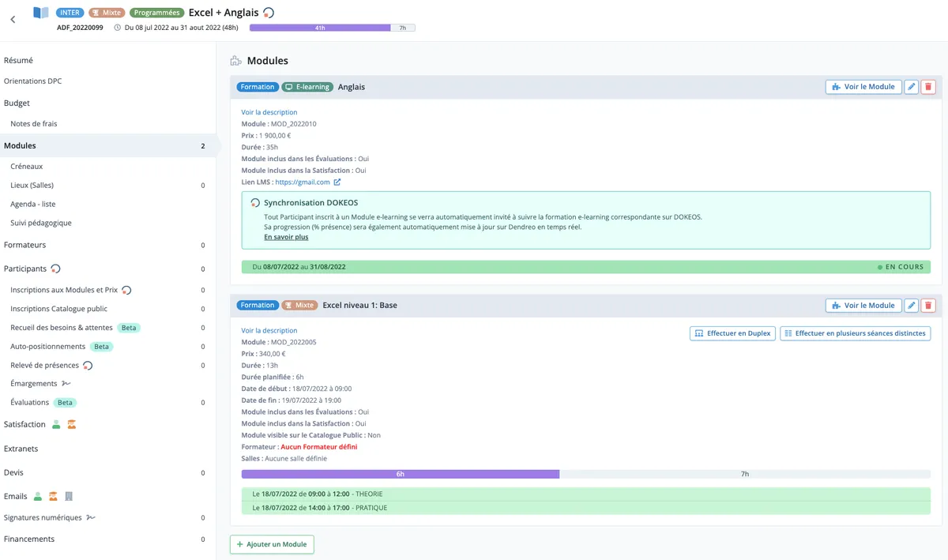Select the 09:00 to 12:00 THEORIE session row
Screen dimensions: 948x560
[x=585, y=494]
